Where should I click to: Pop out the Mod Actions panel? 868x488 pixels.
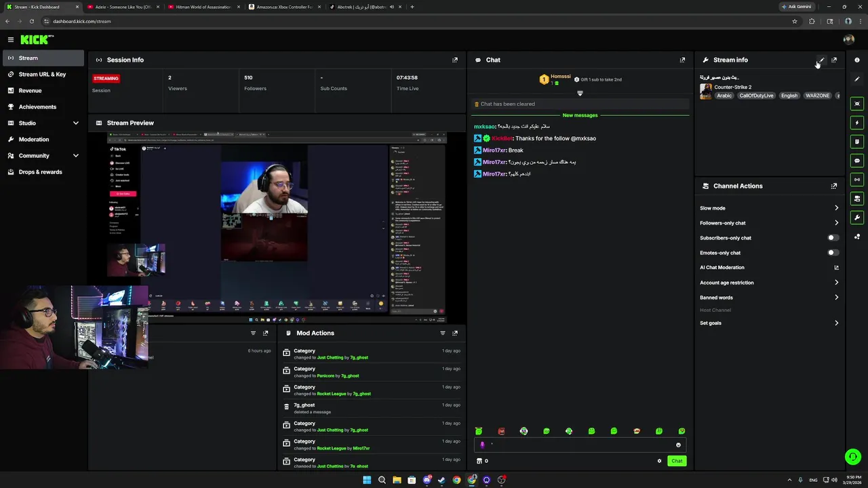[x=455, y=333]
